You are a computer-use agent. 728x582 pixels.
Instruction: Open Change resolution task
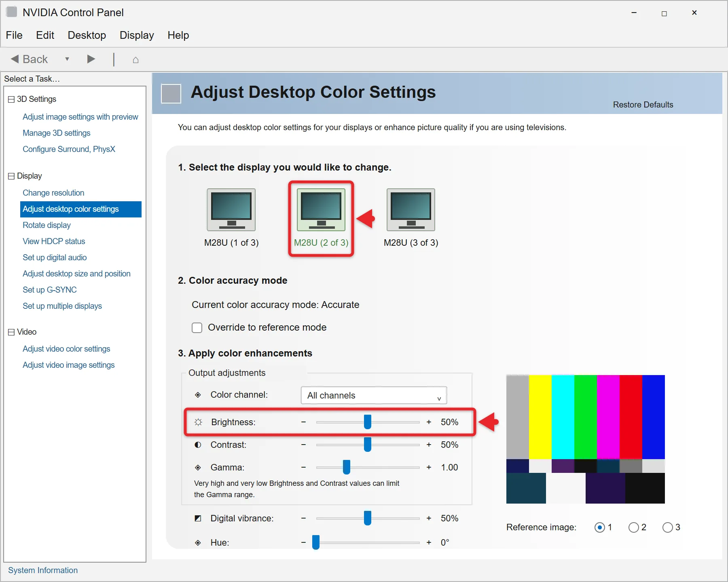click(x=53, y=193)
